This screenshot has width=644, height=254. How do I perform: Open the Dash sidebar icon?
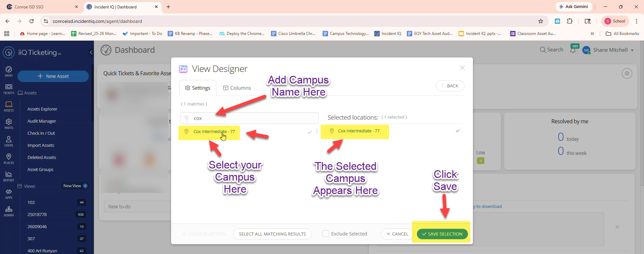9,71
